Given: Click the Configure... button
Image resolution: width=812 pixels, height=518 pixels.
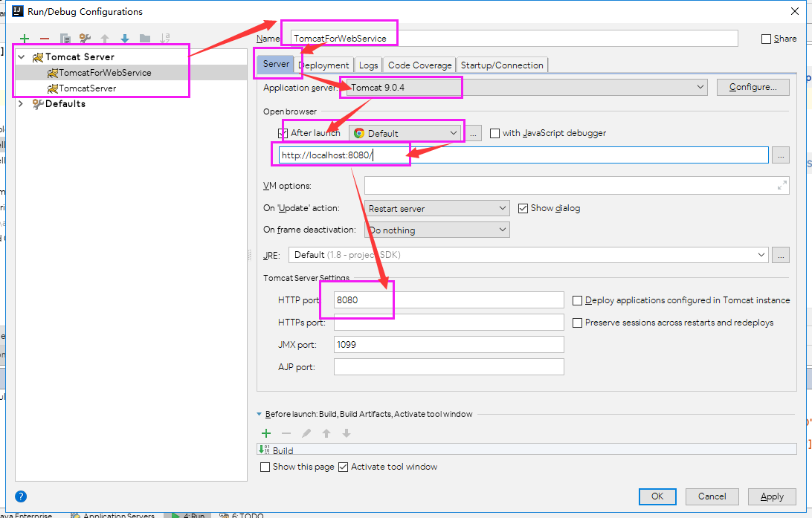Looking at the screenshot, I should pyautogui.click(x=753, y=88).
